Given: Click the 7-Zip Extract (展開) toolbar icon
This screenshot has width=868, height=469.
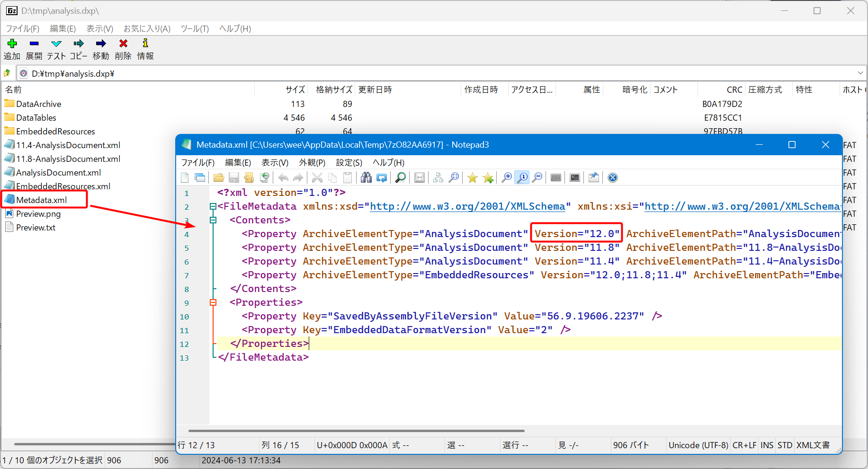Looking at the screenshot, I should 34,44.
